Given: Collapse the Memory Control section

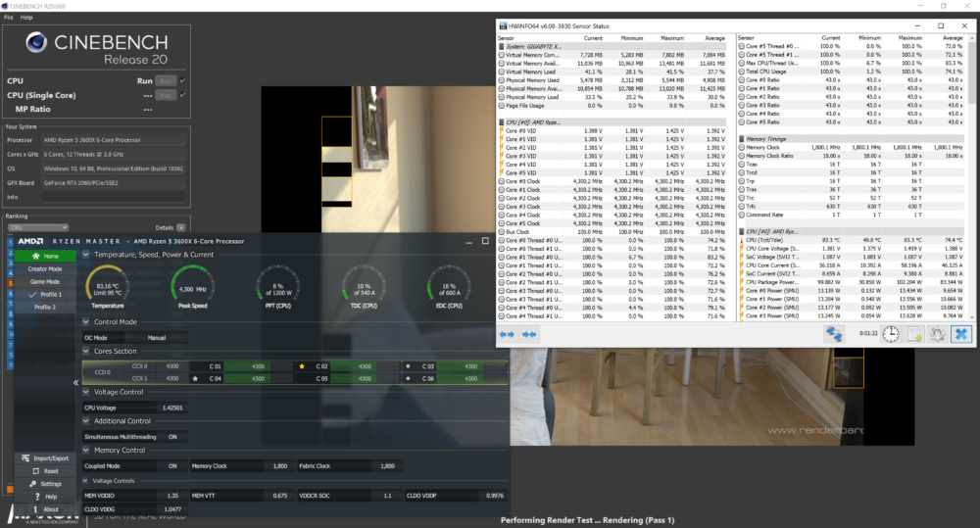Looking at the screenshot, I should [86, 450].
